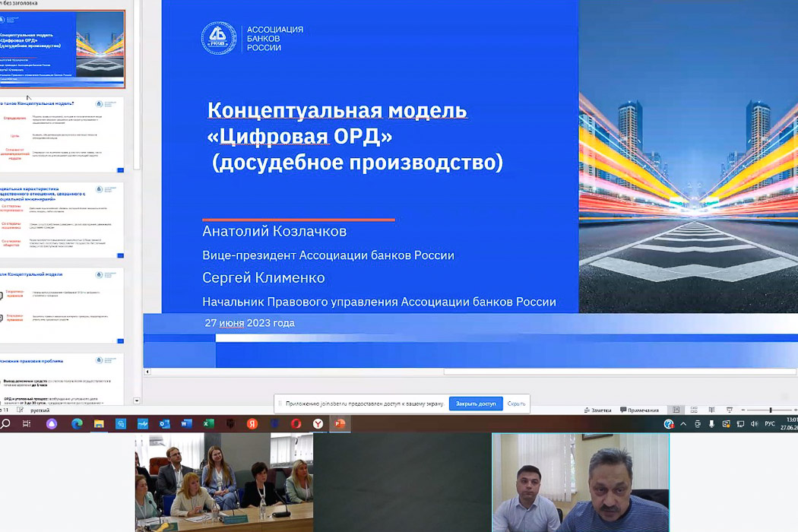This screenshot has height=532, width=798.
Task: Click the microphone tray icon
Action: click(711, 423)
